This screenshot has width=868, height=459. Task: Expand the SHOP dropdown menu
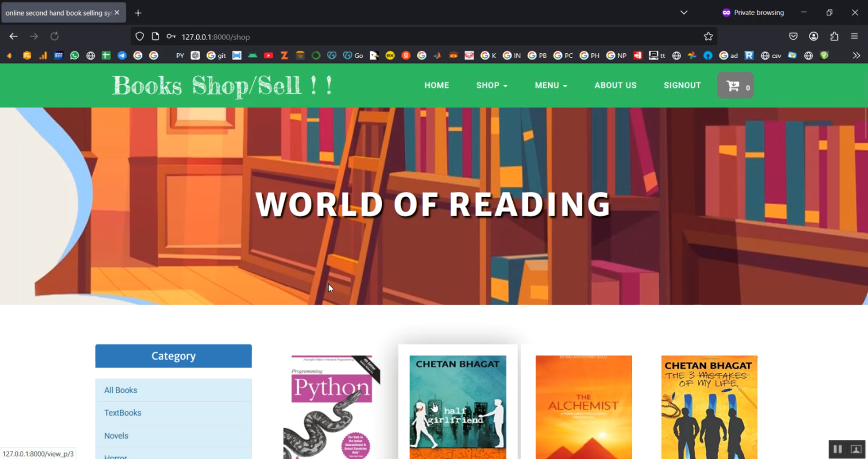[x=492, y=86]
